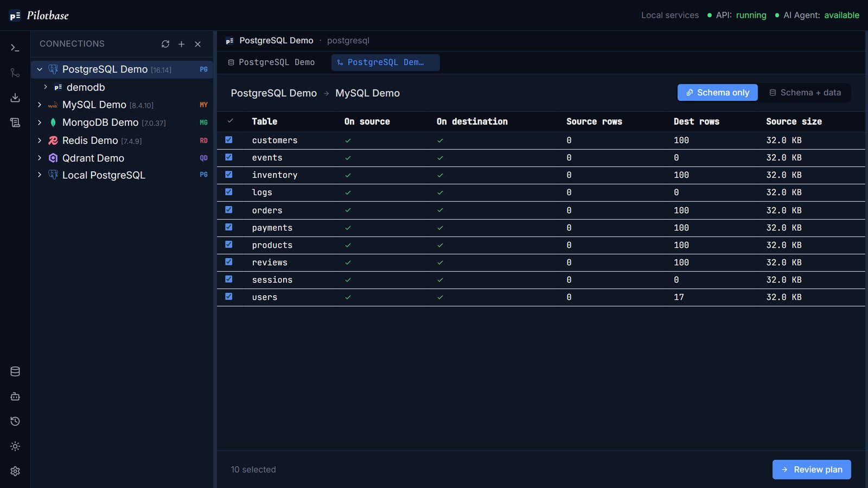This screenshot has width=868, height=488.
Task: Toggle the select-all tables header checkbox
Action: [x=230, y=121]
